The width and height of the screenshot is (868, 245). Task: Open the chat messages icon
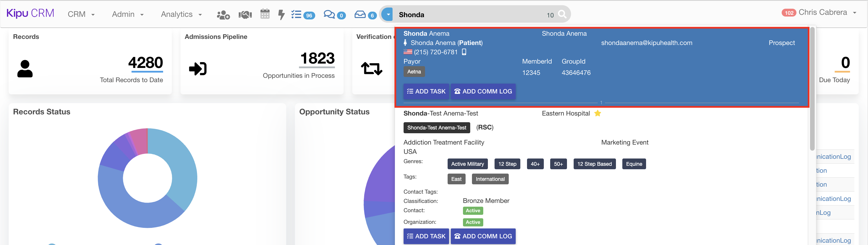pyautogui.click(x=329, y=15)
